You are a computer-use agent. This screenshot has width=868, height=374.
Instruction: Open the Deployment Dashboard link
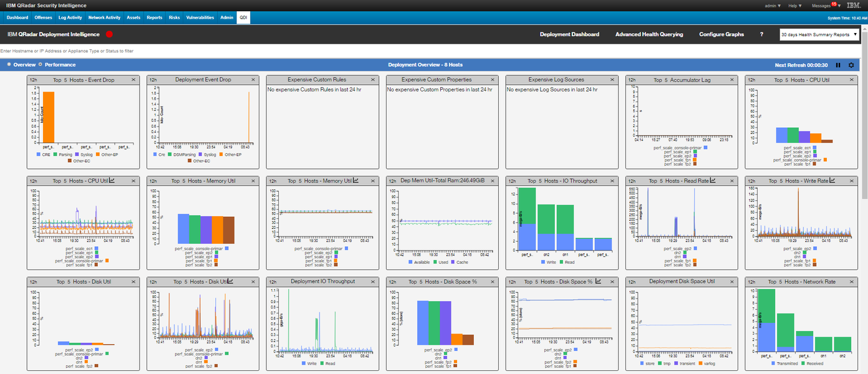tap(569, 34)
